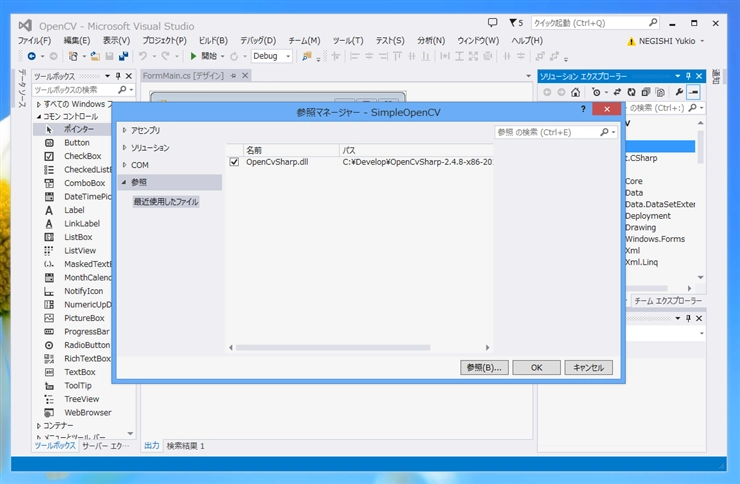The image size is (740, 484).
Task: Open the ヘルプ(H) menu
Action: (x=527, y=41)
